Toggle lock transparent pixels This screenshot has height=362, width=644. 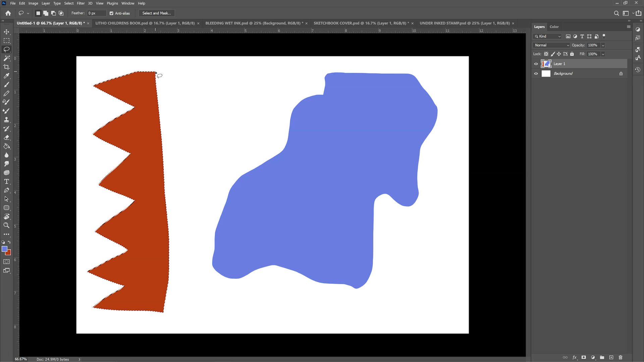tap(546, 54)
